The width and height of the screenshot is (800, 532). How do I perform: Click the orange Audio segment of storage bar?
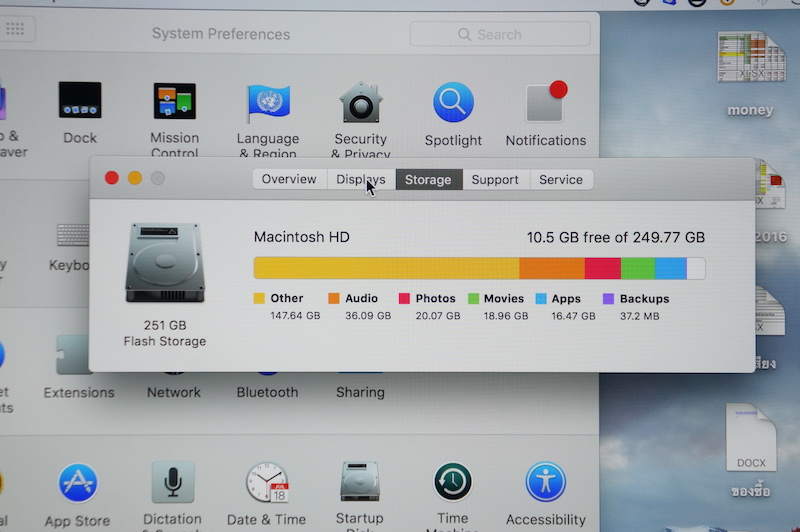pyautogui.click(x=552, y=268)
